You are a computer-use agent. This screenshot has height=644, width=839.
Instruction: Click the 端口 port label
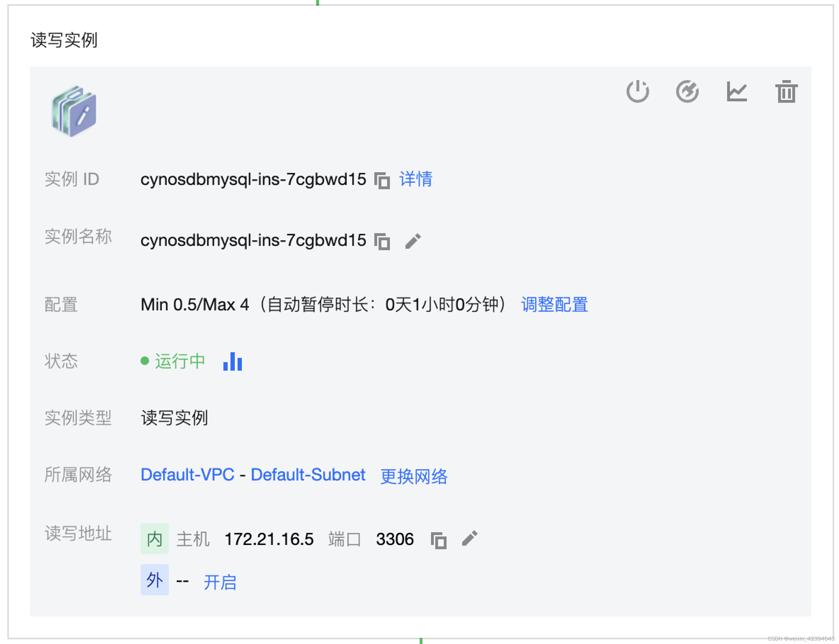pyautogui.click(x=345, y=539)
